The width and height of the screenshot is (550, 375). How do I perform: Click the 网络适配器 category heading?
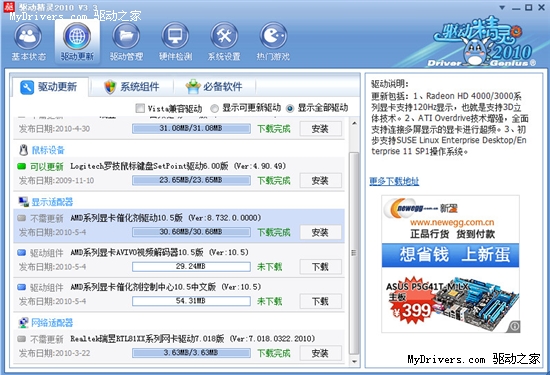[x=52, y=323]
